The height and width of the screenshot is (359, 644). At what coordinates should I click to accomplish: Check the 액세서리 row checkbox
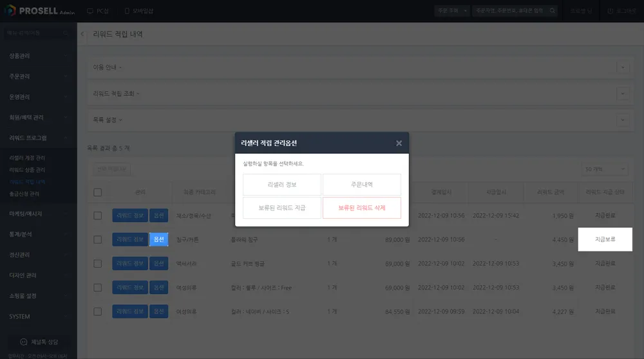coord(98,263)
